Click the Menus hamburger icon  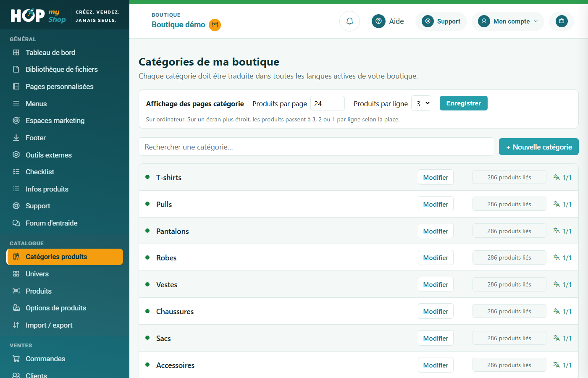(x=16, y=103)
